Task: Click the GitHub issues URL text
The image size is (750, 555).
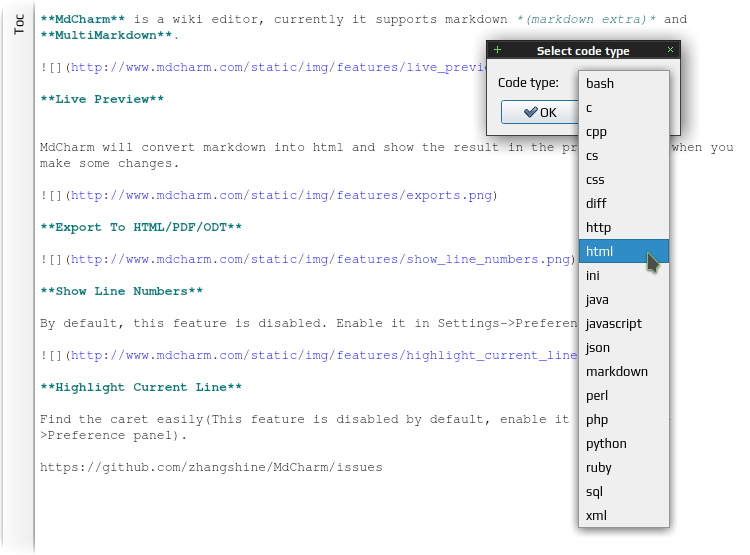Action: click(211, 467)
